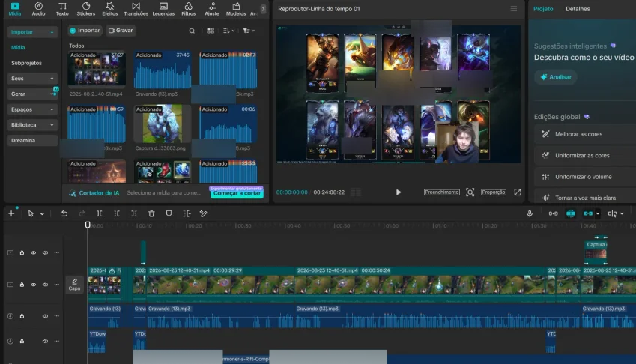Open more options for the top video track
The image size is (636, 364).
pos(57,252)
